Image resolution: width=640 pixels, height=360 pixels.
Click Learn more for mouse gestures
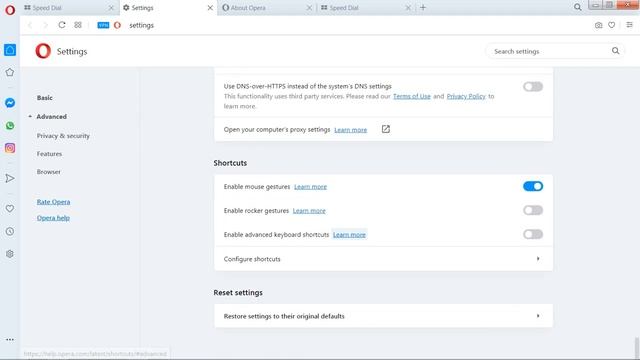(x=310, y=187)
